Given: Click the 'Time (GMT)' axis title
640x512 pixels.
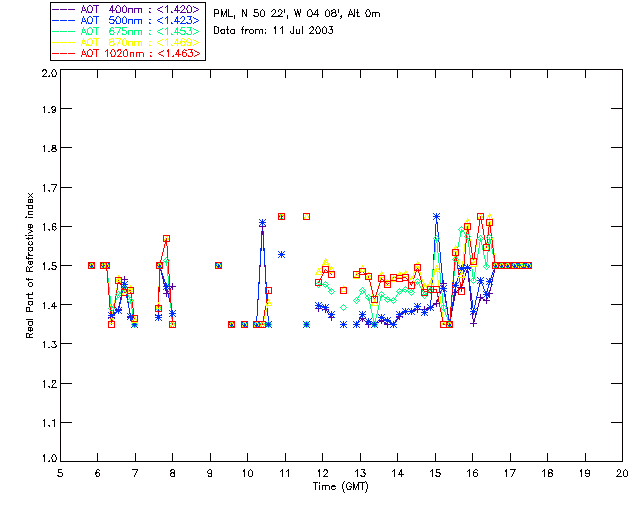Looking at the screenshot, I should (341, 486).
